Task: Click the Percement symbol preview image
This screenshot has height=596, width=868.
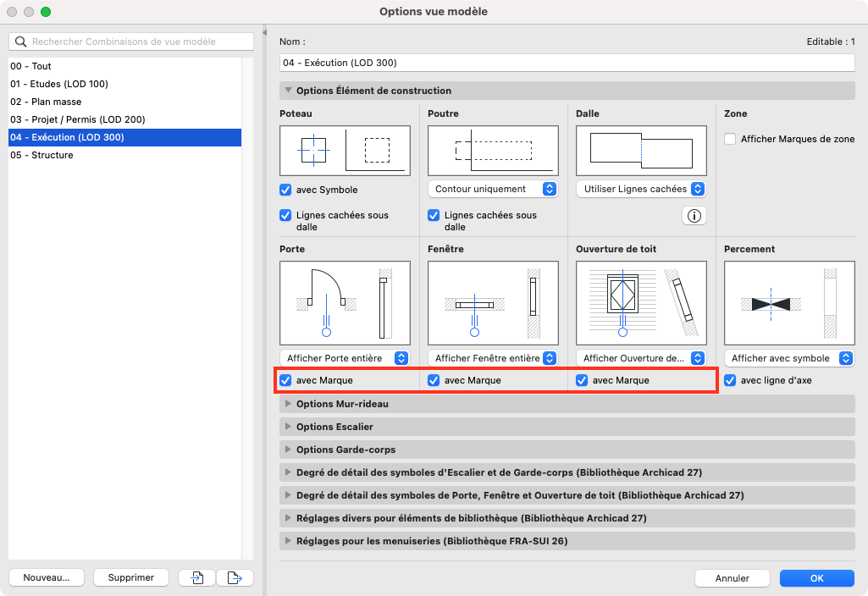Action: click(789, 303)
